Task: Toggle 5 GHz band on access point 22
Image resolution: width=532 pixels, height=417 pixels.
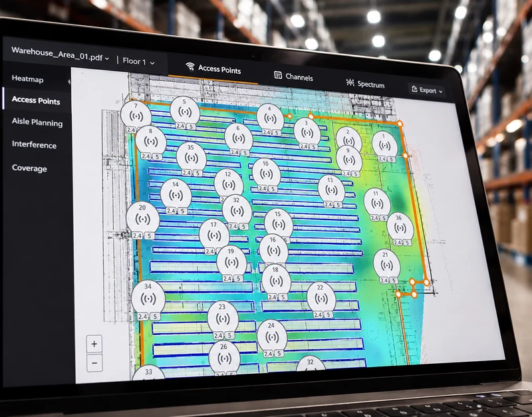Action: (x=328, y=315)
